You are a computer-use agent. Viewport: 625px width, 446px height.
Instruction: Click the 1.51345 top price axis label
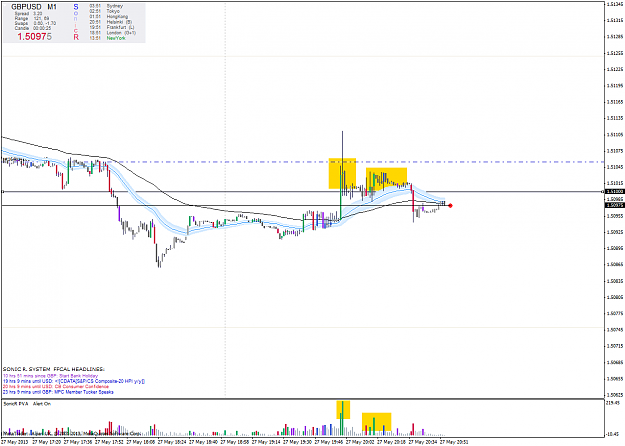(x=614, y=4)
